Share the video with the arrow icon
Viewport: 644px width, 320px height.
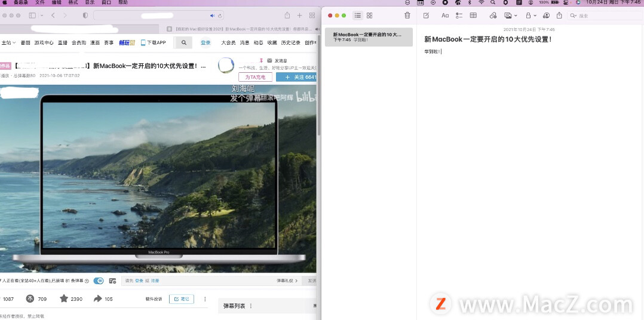coord(97,299)
